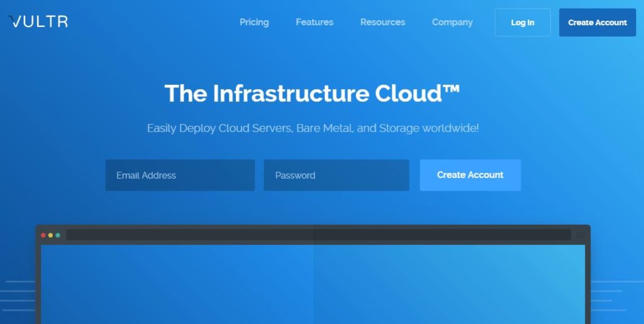The height and width of the screenshot is (324, 644).
Task: Click Create Account beside the Password field
Action: (x=470, y=176)
